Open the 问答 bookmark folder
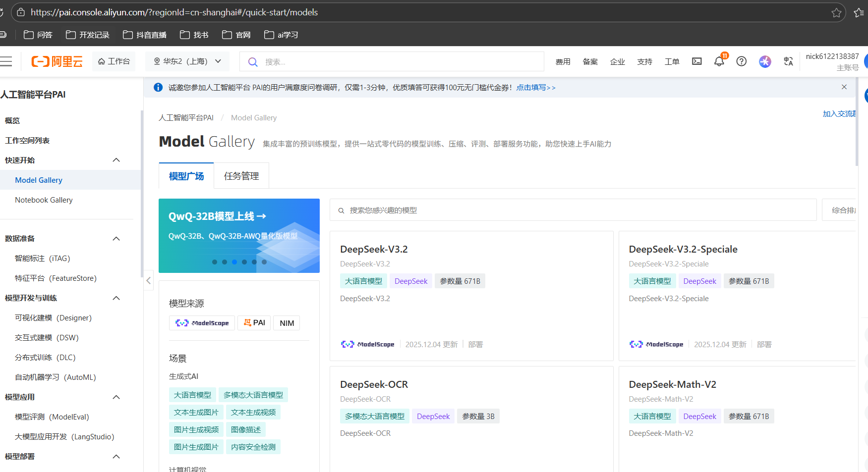The width and height of the screenshot is (868, 472). point(38,35)
